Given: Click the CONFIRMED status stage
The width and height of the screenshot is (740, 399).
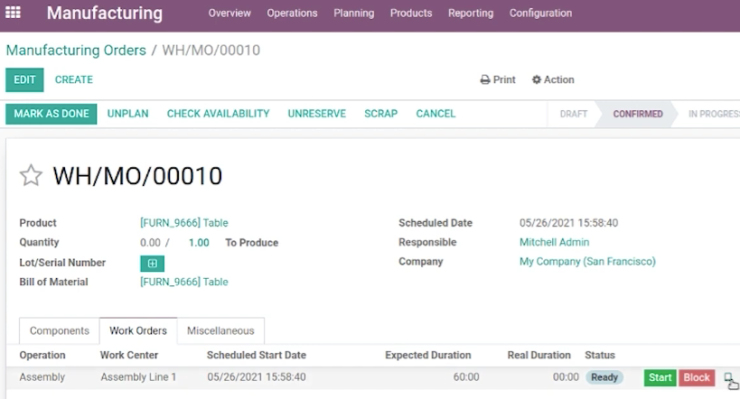Looking at the screenshot, I should click(x=638, y=114).
